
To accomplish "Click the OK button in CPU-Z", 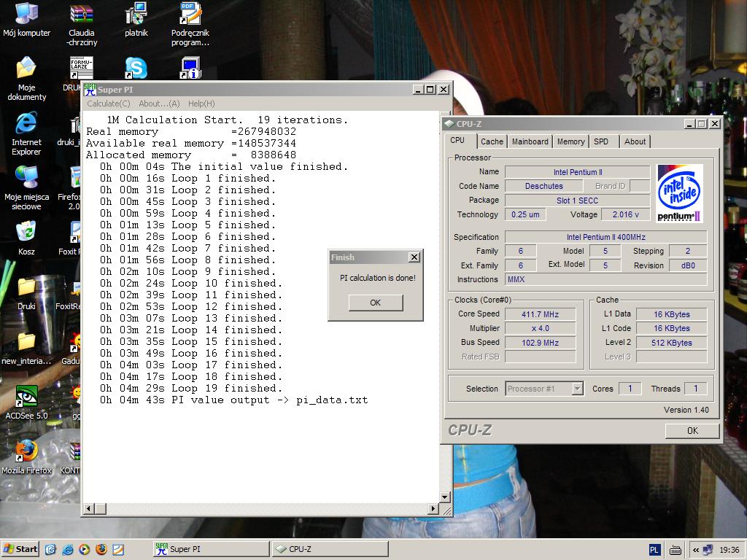I will (x=692, y=430).
